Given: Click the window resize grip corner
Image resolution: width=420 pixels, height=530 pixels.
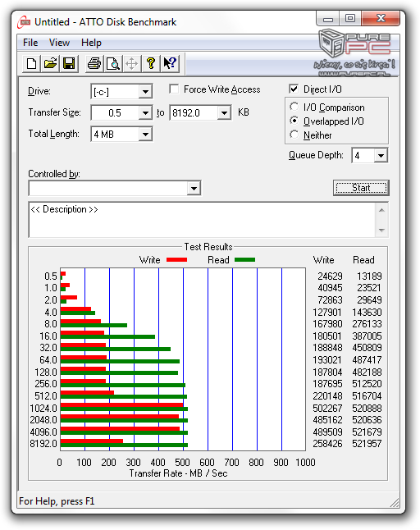Looking at the screenshot, I should pyautogui.click(x=395, y=502).
